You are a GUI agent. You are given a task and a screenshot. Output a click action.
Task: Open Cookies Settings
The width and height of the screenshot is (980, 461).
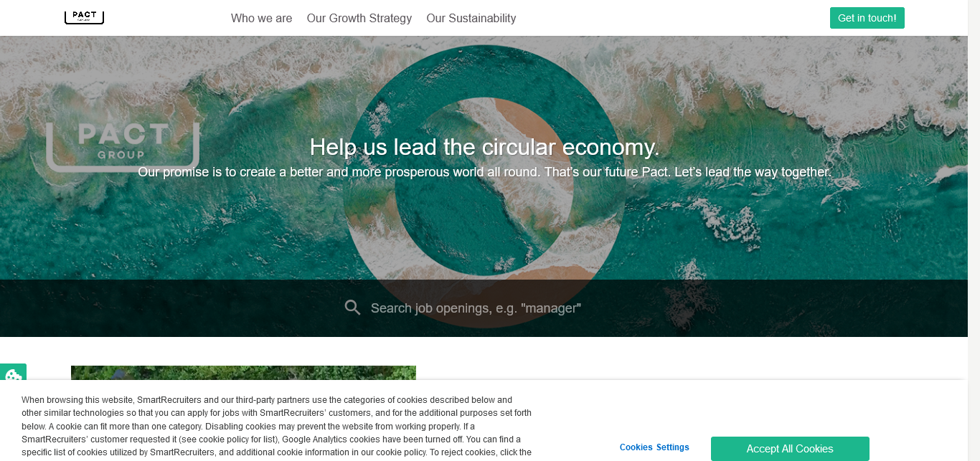coord(654,447)
